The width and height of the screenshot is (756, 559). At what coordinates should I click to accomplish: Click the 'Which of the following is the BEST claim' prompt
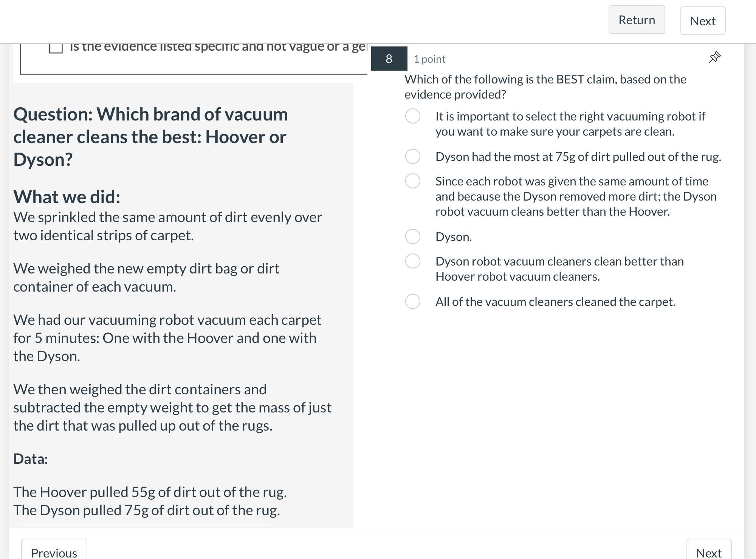545,87
